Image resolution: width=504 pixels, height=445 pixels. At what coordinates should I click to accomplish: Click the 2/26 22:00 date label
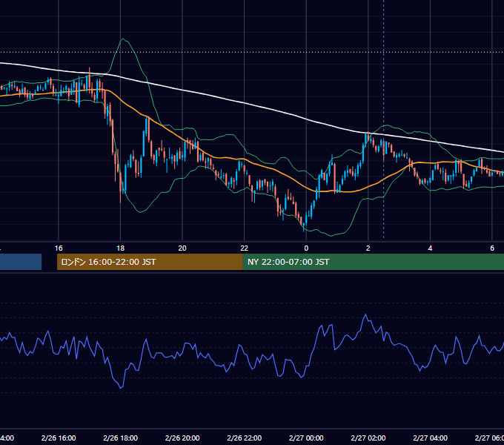245,438
